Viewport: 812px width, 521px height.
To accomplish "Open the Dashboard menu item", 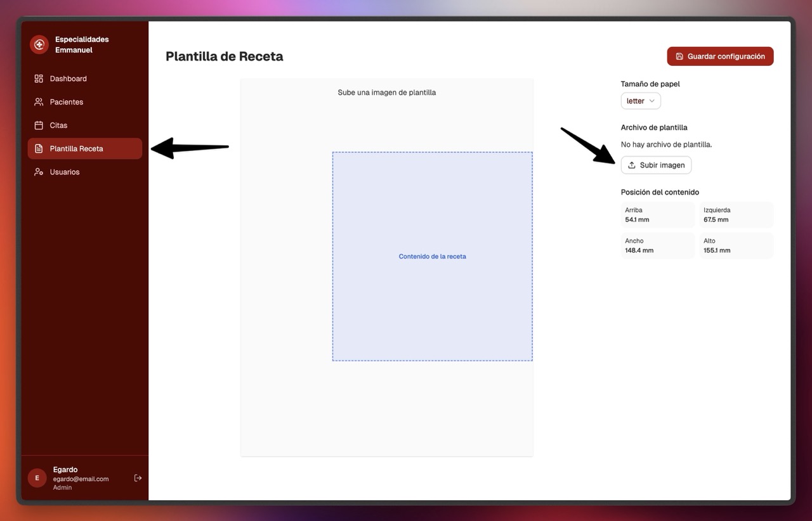I will (x=69, y=79).
